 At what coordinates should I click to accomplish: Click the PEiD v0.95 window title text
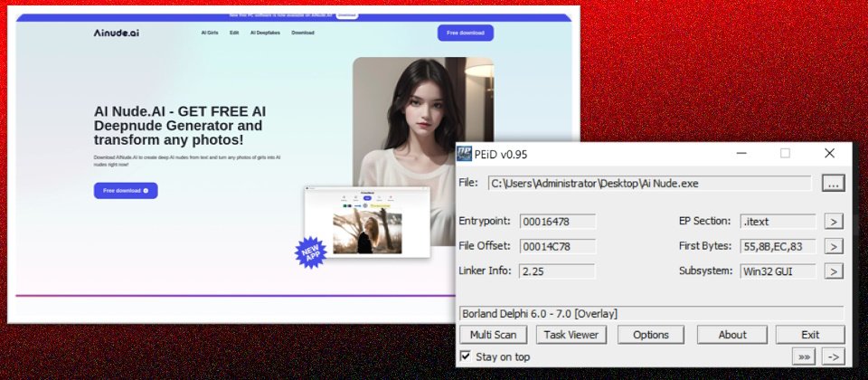click(x=501, y=155)
